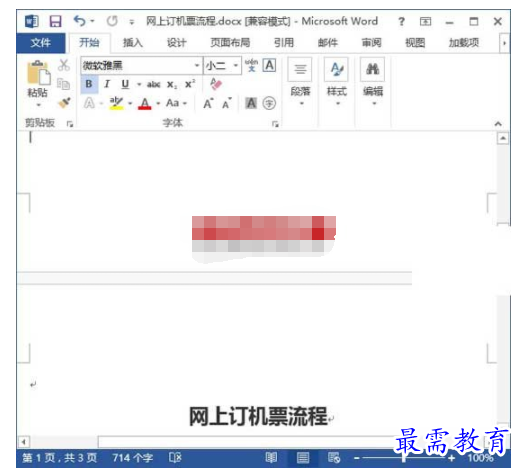Click vertical scrollbar up arrow
The height and width of the screenshot is (472, 517).
coord(503,138)
